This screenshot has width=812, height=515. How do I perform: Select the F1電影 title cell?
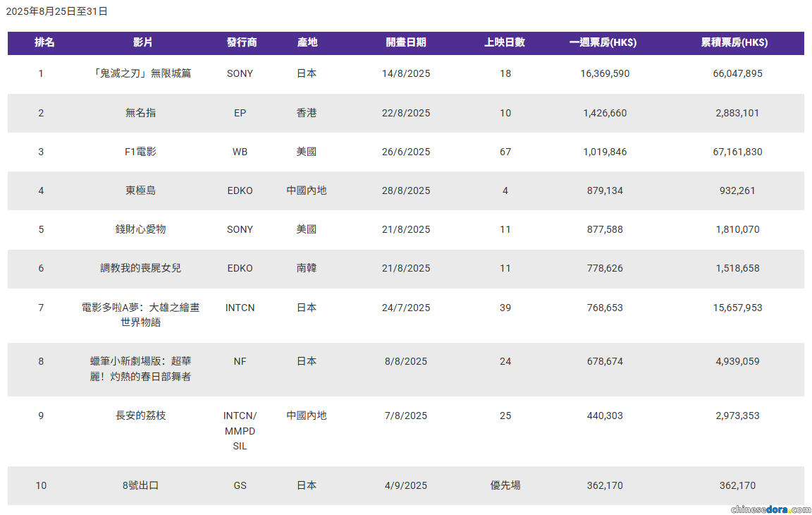tap(141, 152)
